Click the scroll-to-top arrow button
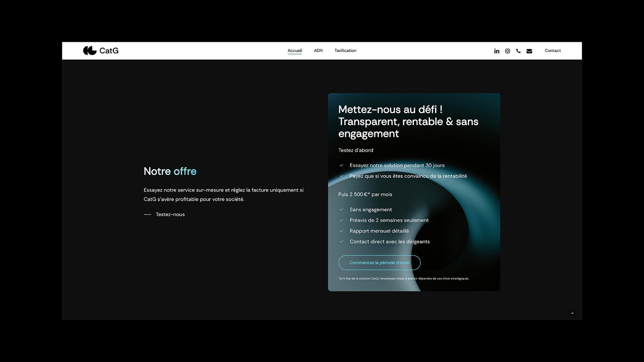The image size is (644, 362). click(x=572, y=313)
